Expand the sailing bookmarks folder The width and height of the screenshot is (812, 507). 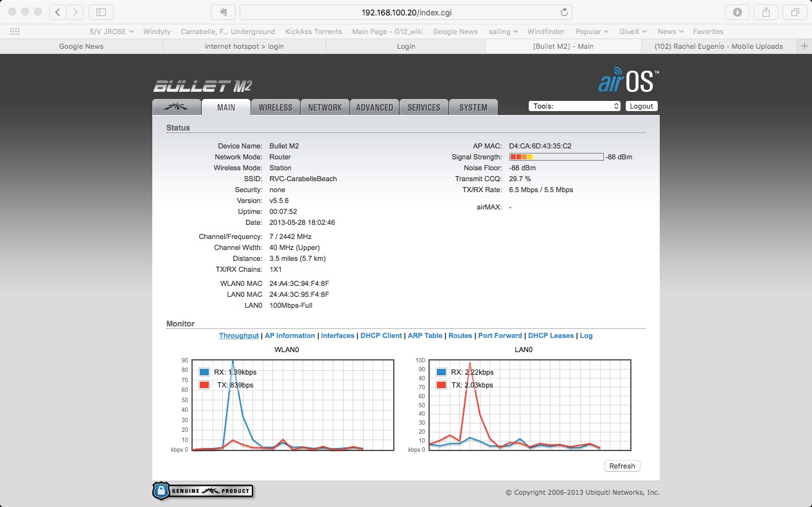tap(504, 31)
